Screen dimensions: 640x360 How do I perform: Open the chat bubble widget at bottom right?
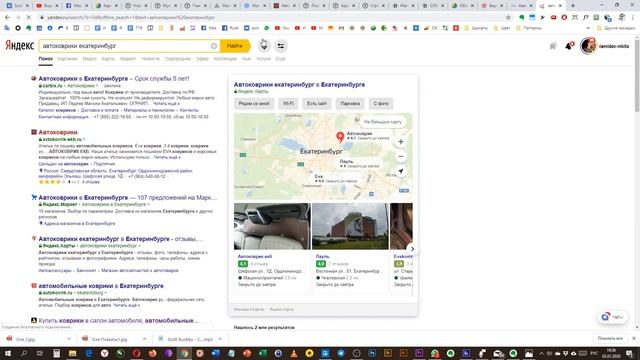point(611,317)
